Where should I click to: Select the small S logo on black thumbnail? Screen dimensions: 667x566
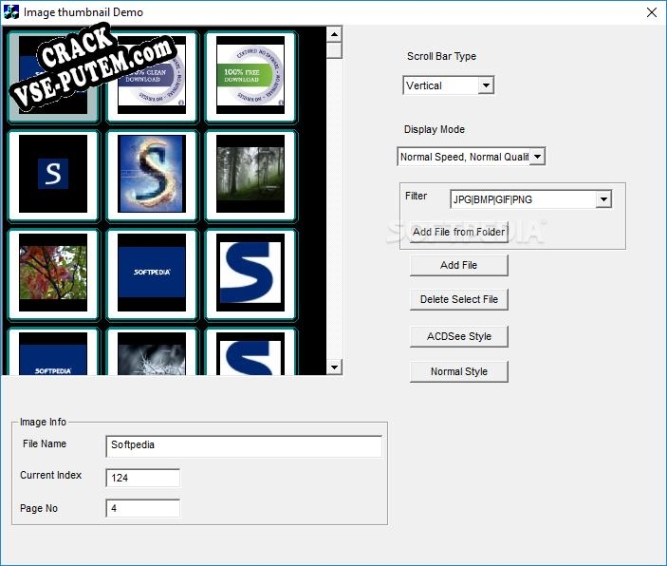pyautogui.click(x=53, y=174)
